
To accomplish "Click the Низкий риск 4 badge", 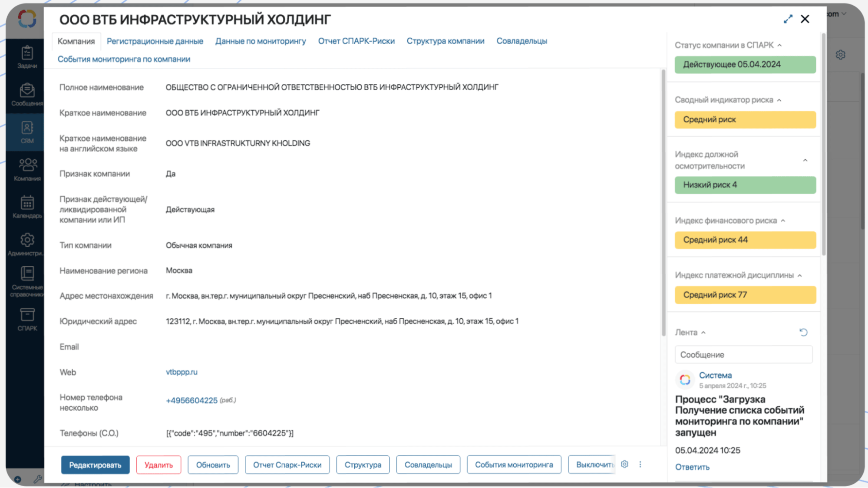I will 745,185.
